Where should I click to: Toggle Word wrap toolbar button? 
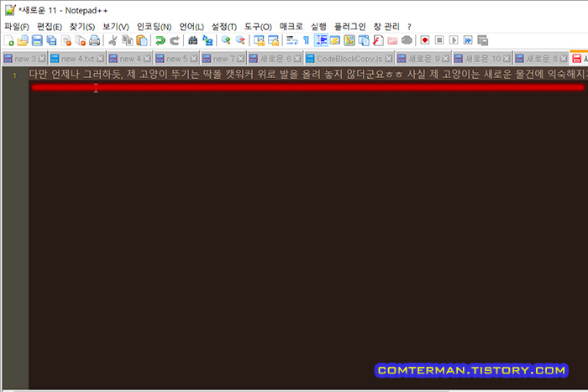click(291, 40)
